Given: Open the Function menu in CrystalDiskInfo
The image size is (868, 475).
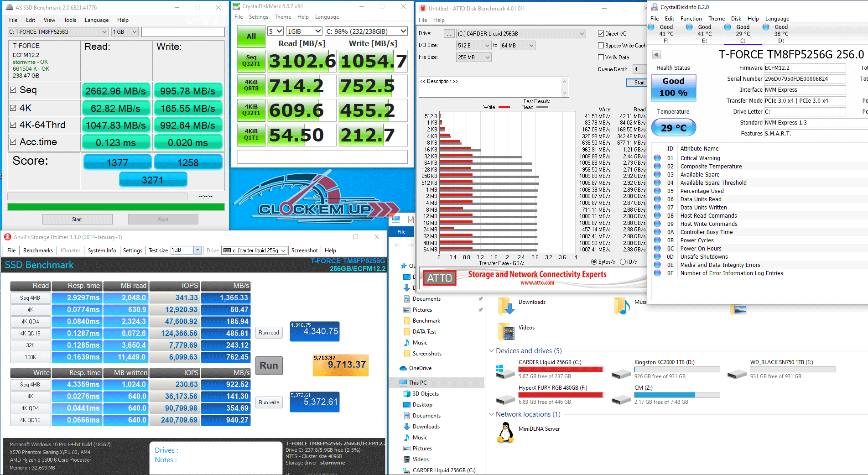Looking at the screenshot, I should (691, 19).
